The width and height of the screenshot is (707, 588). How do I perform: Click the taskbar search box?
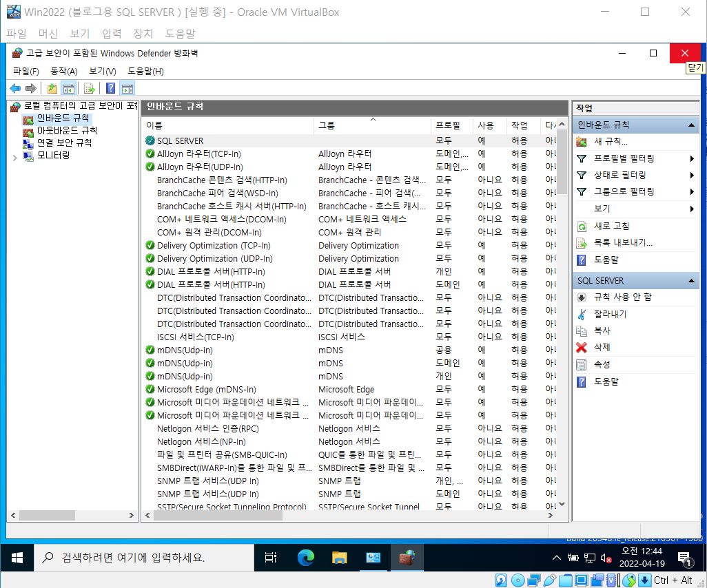coord(144,558)
